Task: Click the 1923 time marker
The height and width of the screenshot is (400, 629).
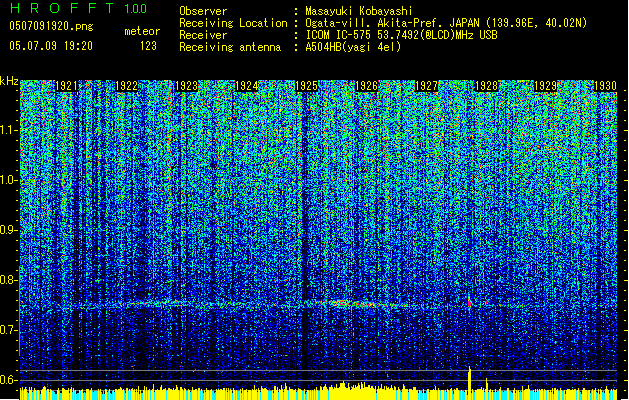Action: 187,86
